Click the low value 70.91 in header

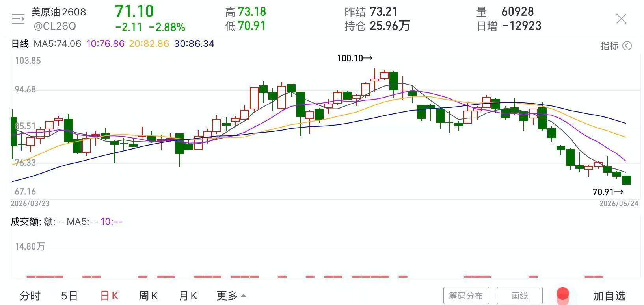[x=252, y=26]
